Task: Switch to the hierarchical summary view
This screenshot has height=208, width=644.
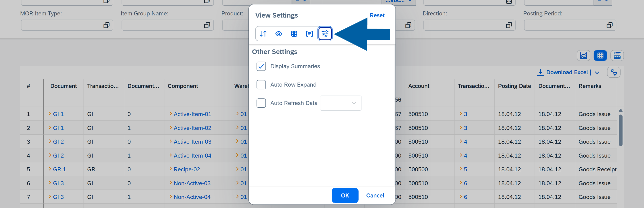Action: point(617,55)
